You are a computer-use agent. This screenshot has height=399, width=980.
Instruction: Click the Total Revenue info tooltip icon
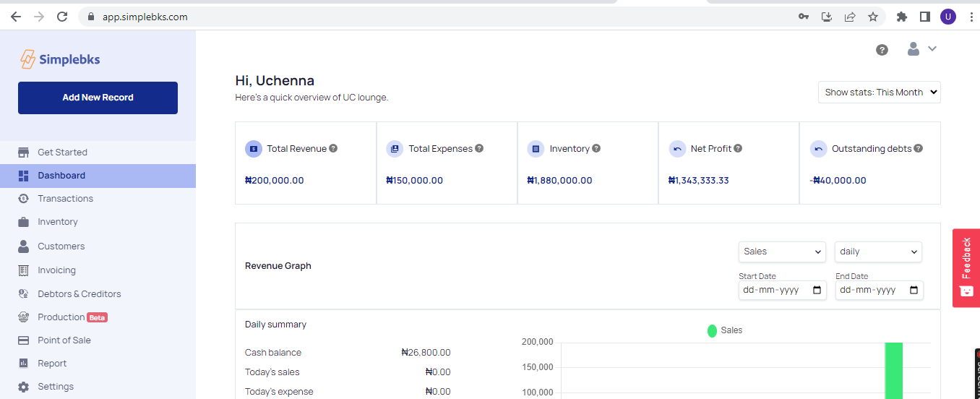333,148
